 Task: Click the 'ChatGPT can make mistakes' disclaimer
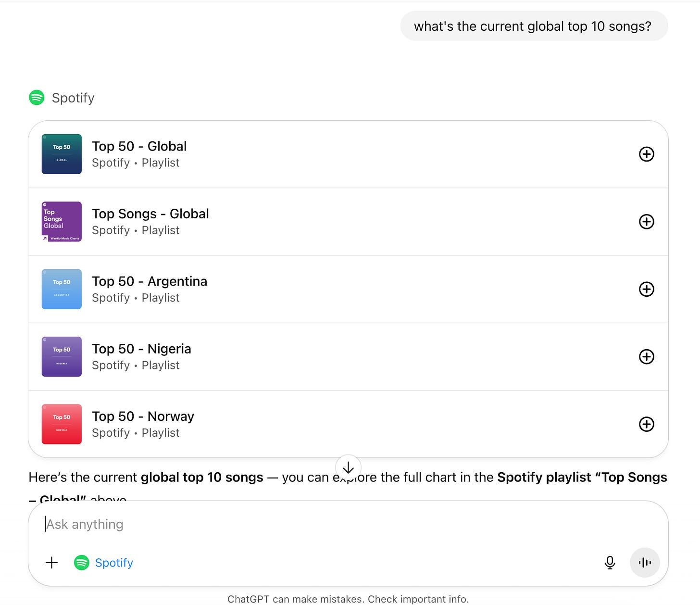pyautogui.click(x=348, y=599)
